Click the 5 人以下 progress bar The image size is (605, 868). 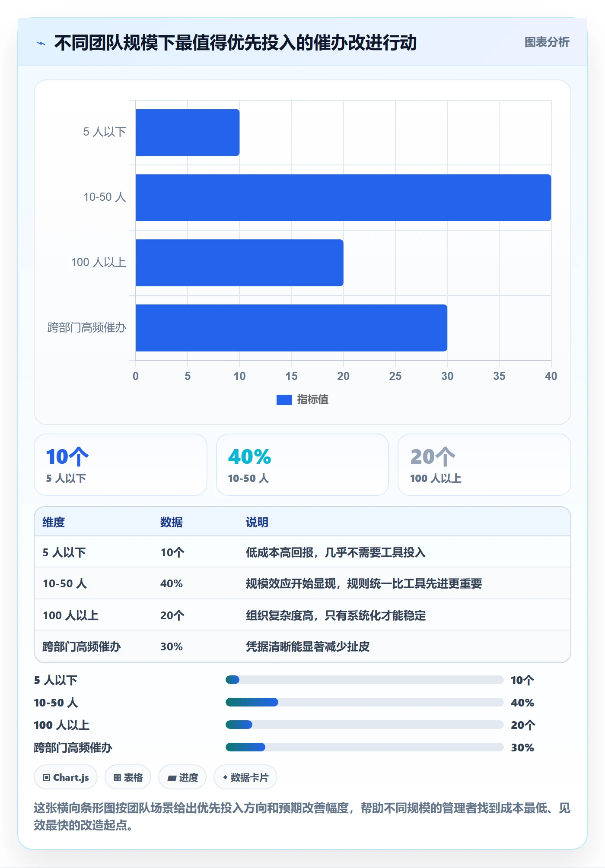point(364,680)
